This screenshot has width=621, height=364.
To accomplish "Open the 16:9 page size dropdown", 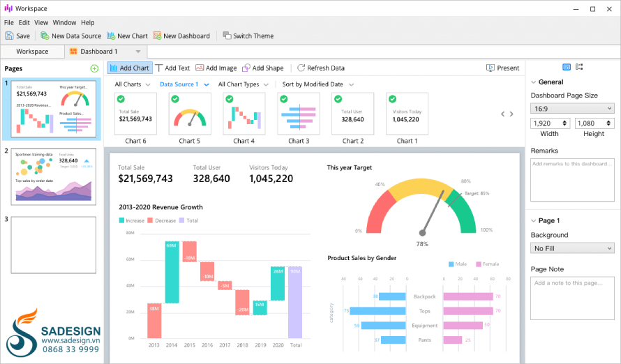I will point(572,108).
